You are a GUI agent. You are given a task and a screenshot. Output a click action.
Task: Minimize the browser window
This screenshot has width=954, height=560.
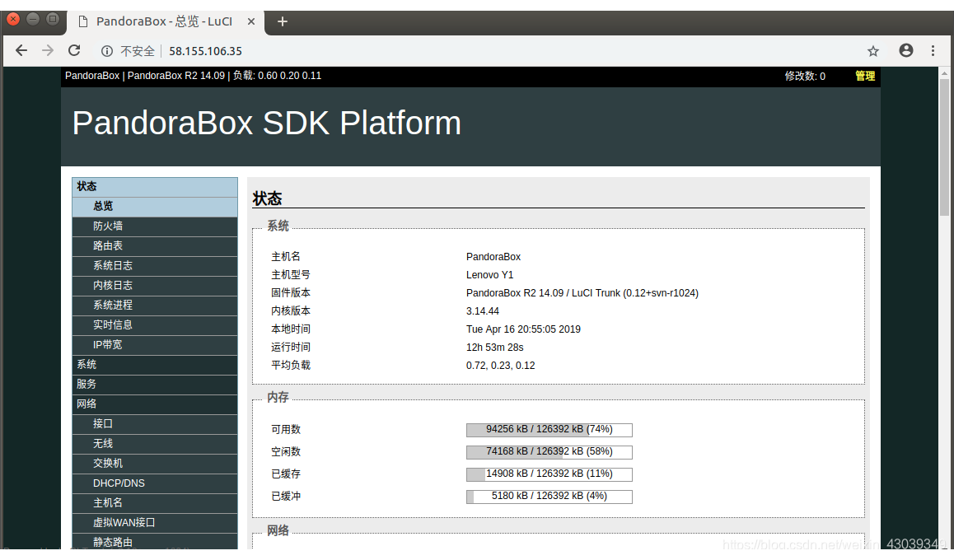33,20
